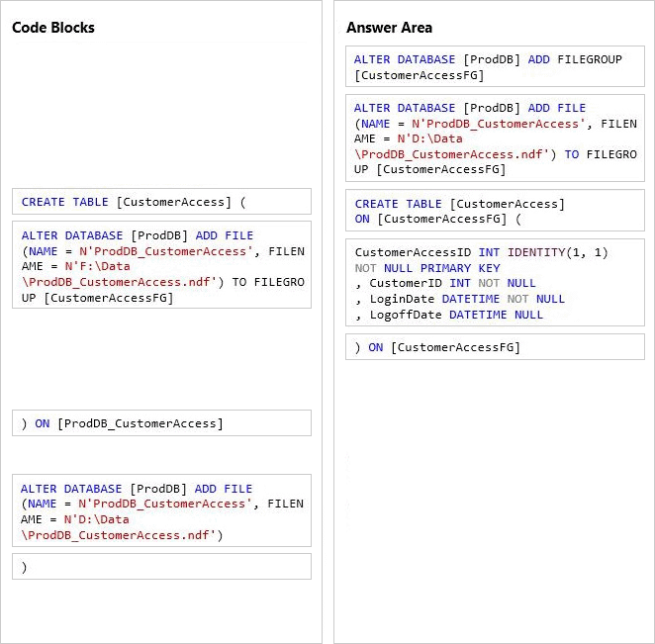Select the ') ON [CustomerAccessFG]' answer block
This screenshot has height=644, width=655.
coord(495,347)
